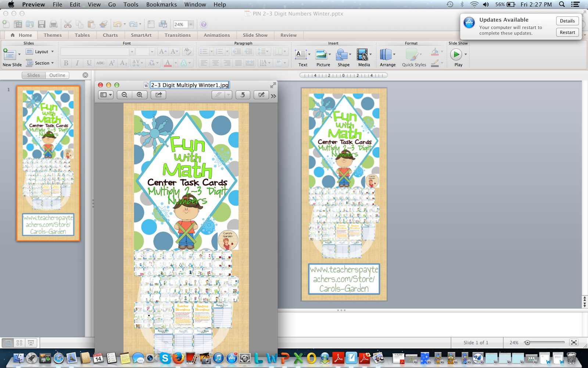Open the Themes ribbon tab
Image resolution: width=588 pixels, height=368 pixels.
coord(53,35)
